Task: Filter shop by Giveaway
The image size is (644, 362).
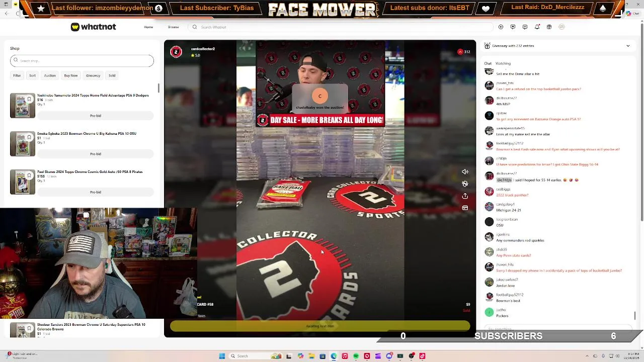Action: (93, 75)
